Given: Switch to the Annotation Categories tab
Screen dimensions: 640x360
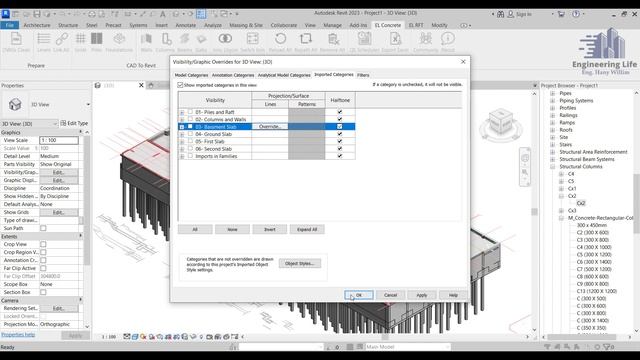Looking at the screenshot, I should (233, 75).
